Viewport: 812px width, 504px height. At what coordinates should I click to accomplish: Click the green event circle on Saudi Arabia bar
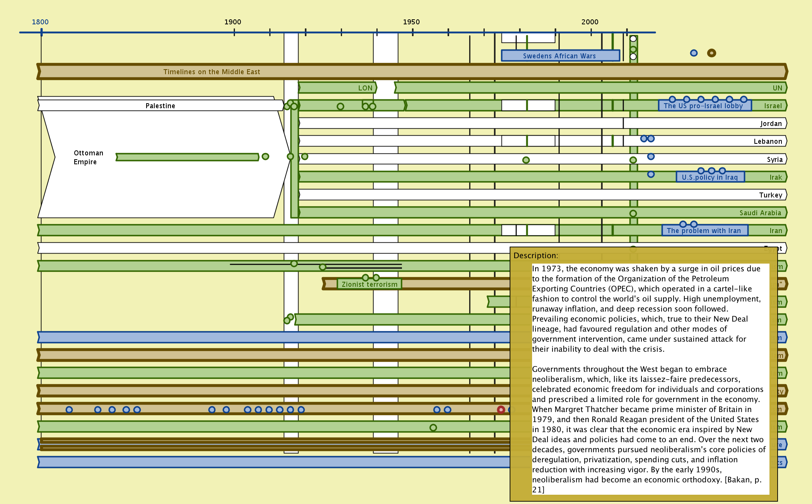[x=633, y=213]
